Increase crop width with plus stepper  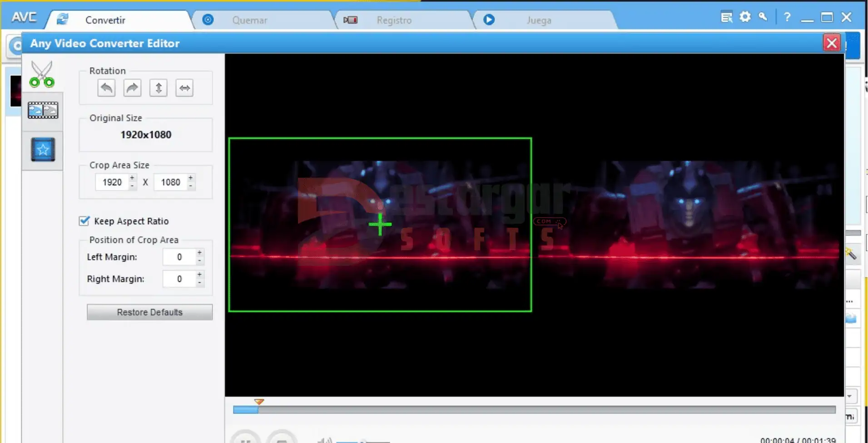pos(132,178)
